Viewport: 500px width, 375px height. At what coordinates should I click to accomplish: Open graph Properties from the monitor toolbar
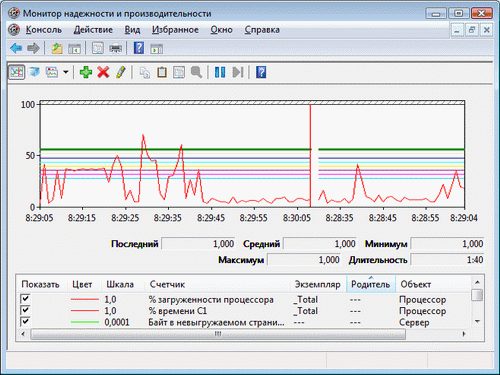click(x=179, y=72)
